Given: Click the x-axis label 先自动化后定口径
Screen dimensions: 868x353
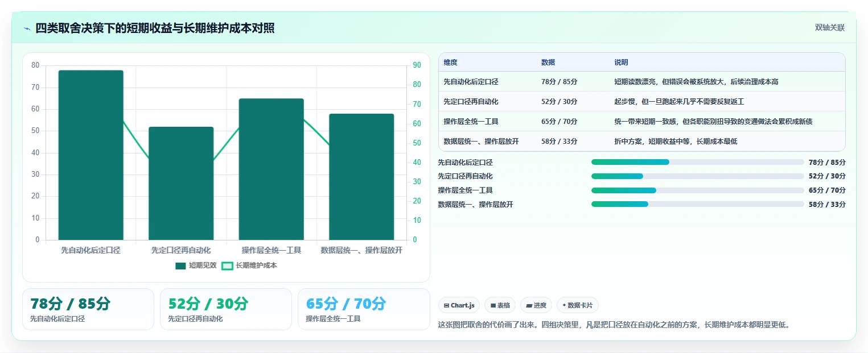Looking at the screenshot, I should (x=91, y=250).
